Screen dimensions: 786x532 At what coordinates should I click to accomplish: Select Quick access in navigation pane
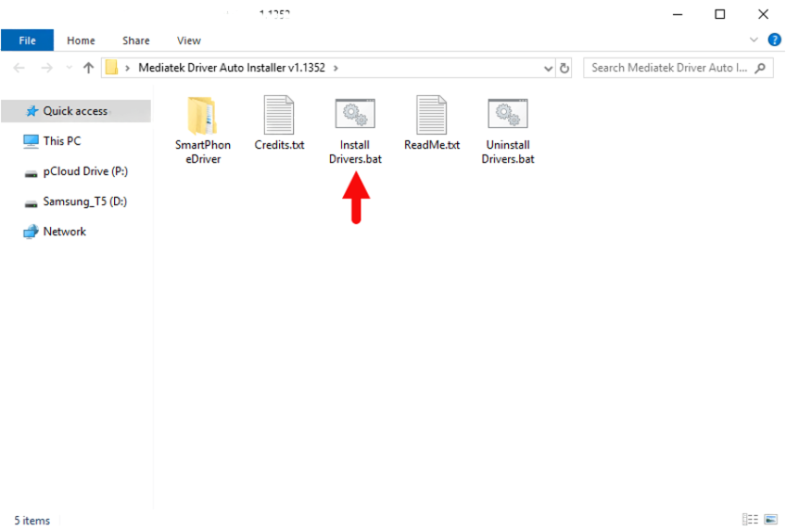[x=75, y=111]
